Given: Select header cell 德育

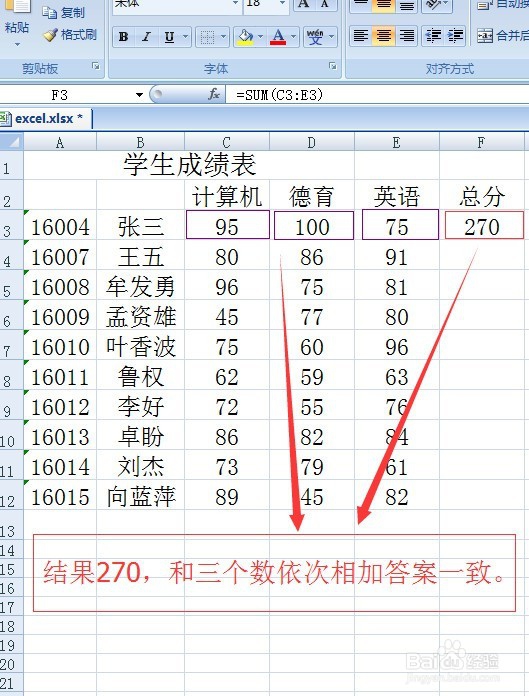Looking at the screenshot, I should coord(312,196).
